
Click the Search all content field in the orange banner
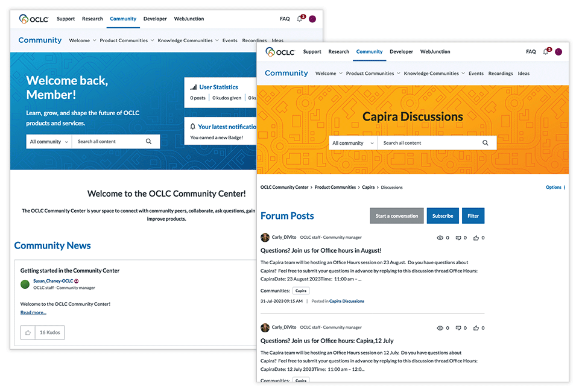[428, 143]
